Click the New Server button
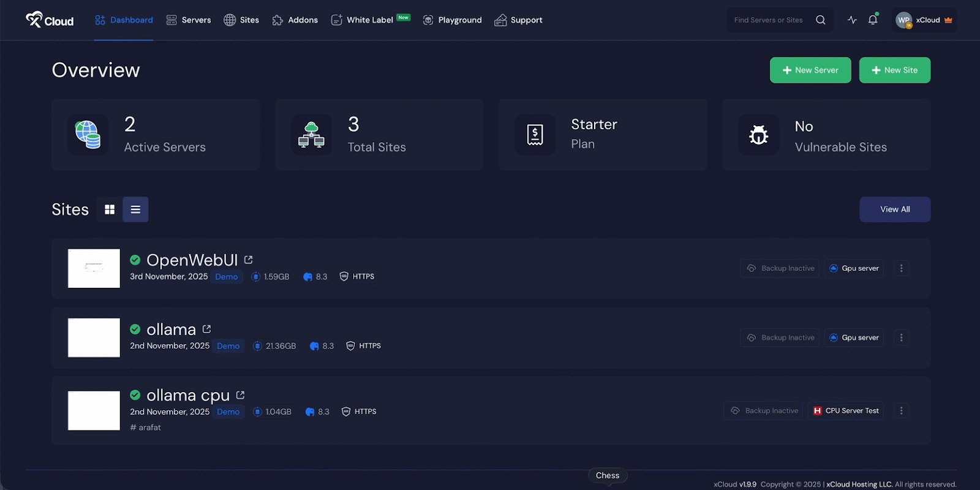Viewport: 980px width, 490px height. pos(810,70)
